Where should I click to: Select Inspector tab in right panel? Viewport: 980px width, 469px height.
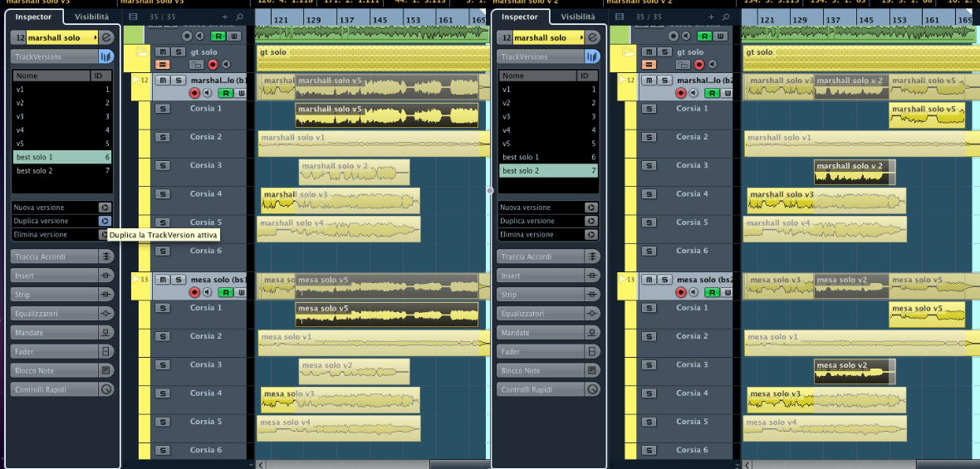coord(520,17)
